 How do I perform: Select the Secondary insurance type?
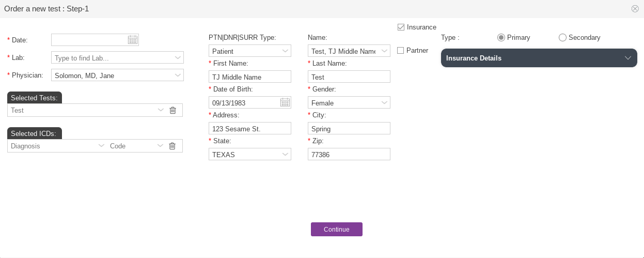[562, 37]
